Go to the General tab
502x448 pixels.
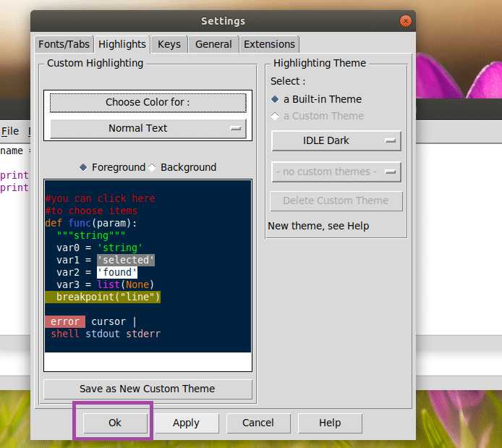(213, 44)
